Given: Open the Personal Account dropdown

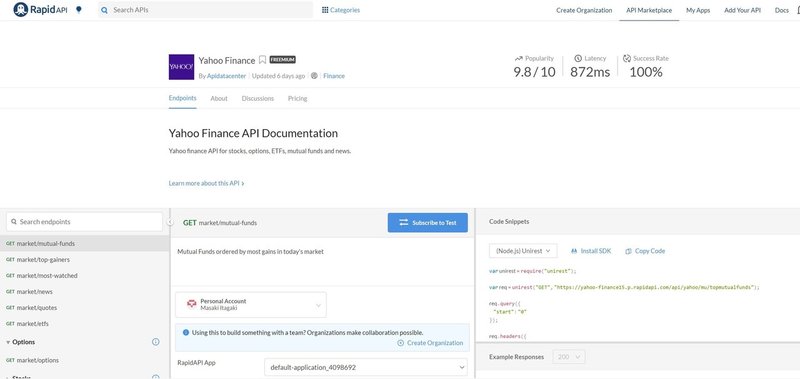Looking at the screenshot, I should (251, 305).
